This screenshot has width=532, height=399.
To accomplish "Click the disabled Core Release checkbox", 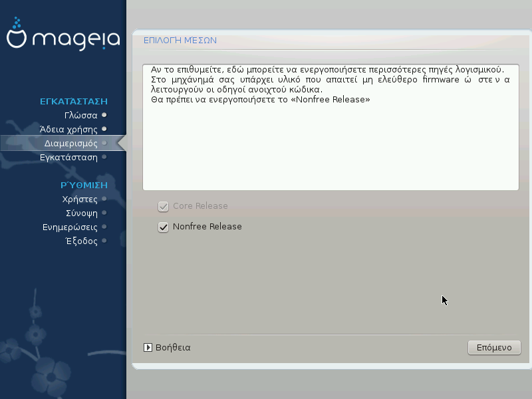I will click(x=163, y=206).
